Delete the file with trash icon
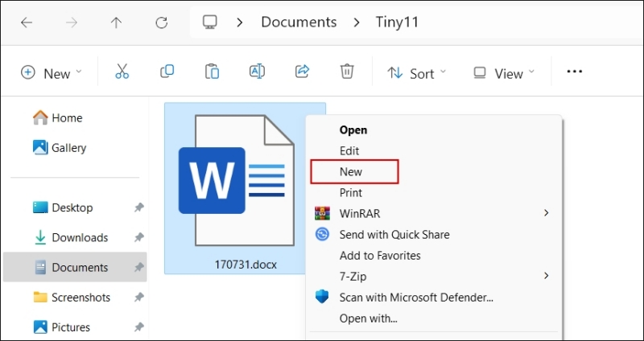Viewport: 644px width, 341px height. (x=347, y=72)
